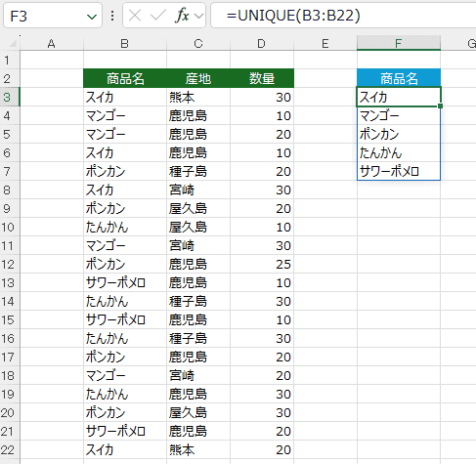The height and width of the screenshot is (464, 476).
Task: Click the Insert Function fx icon
Action: [182, 16]
